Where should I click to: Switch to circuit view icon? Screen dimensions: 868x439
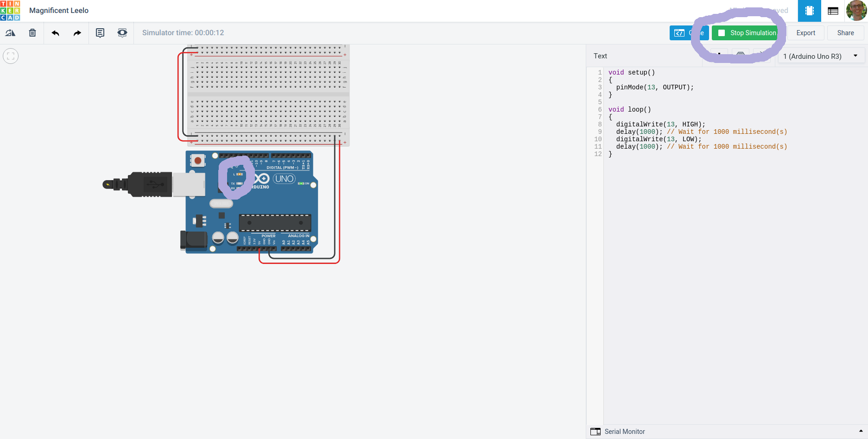click(x=810, y=11)
